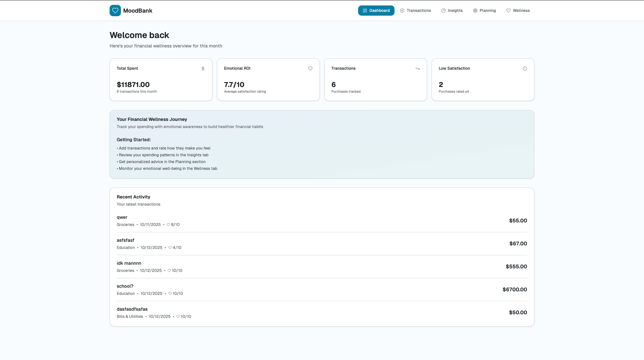The height and width of the screenshot is (360, 644).
Task: Click the heart icon beside Bills & Utilities rating
Action: point(178,317)
